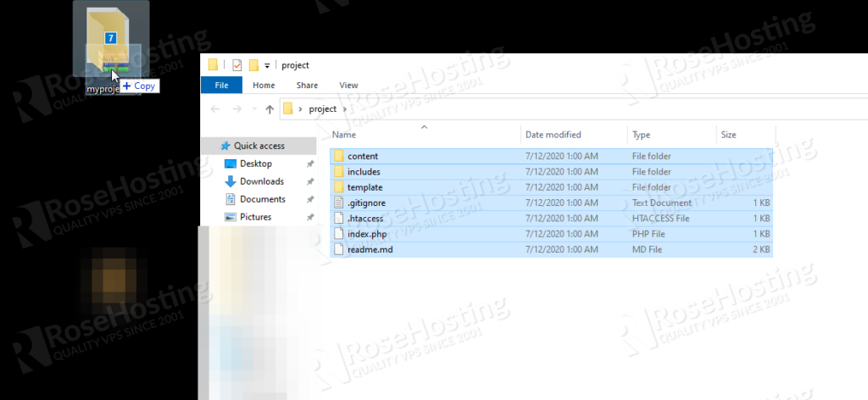Click the folder icon in the address bar
This screenshot has width=868, height=400.
pos(287,108)
